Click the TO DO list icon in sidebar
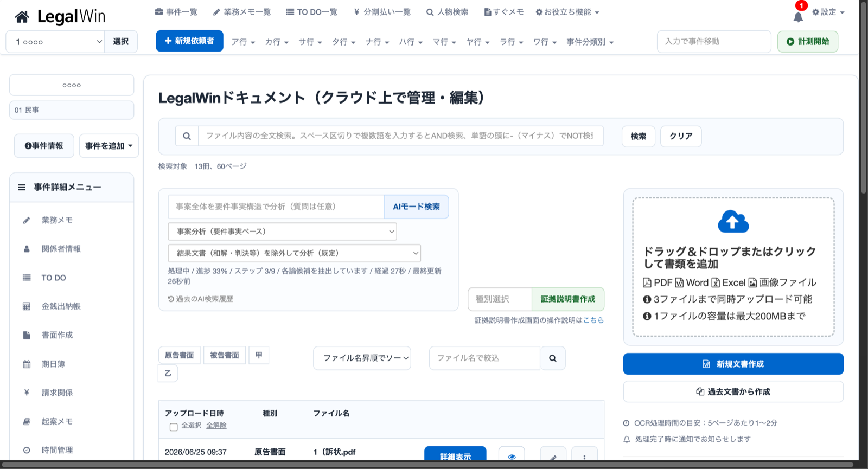The width and height of the screenshot is (868, 469). (27, 278)
